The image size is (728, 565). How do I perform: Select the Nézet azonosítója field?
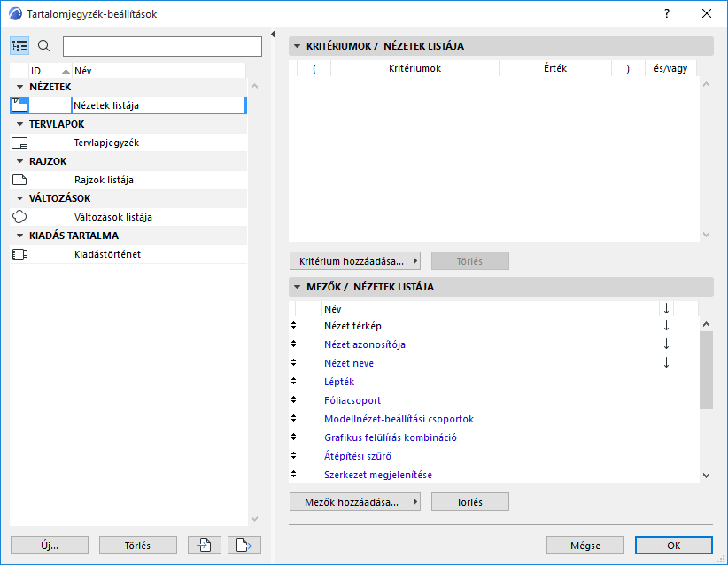[365, 344]
